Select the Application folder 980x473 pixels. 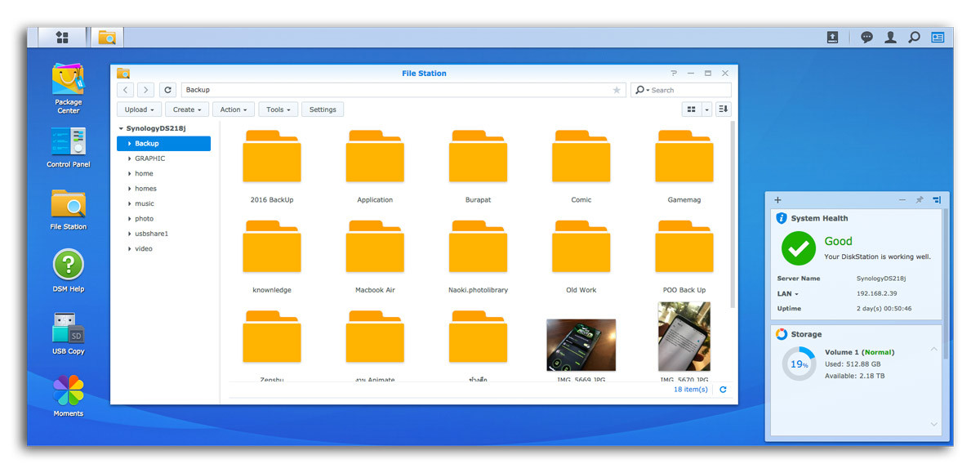(x=375, y=166)
